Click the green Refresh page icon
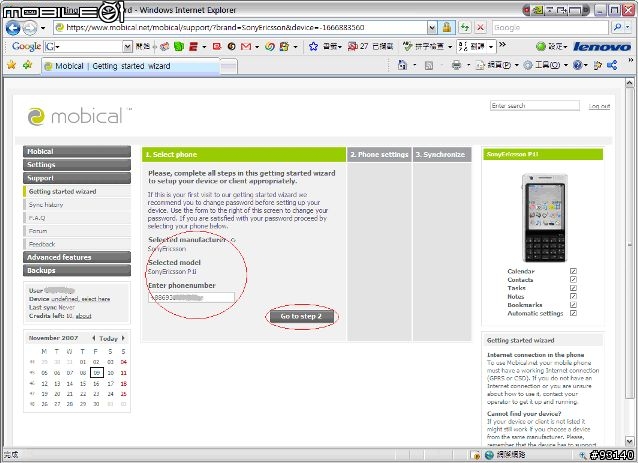The width and height of the screenshot is (638, 463). (x=464, y=27)
